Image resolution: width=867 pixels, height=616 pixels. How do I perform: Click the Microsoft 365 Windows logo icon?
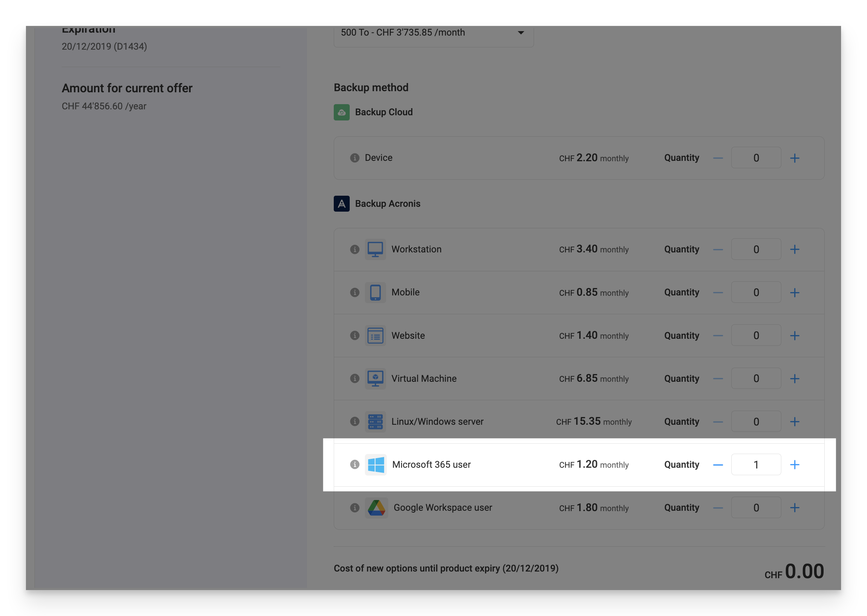pos(376,465)
